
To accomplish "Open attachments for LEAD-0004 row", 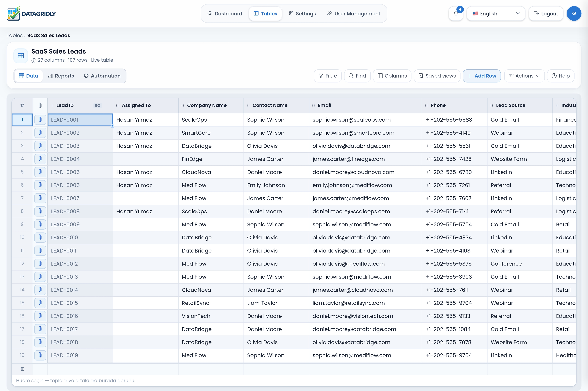I will click(40, 159).
